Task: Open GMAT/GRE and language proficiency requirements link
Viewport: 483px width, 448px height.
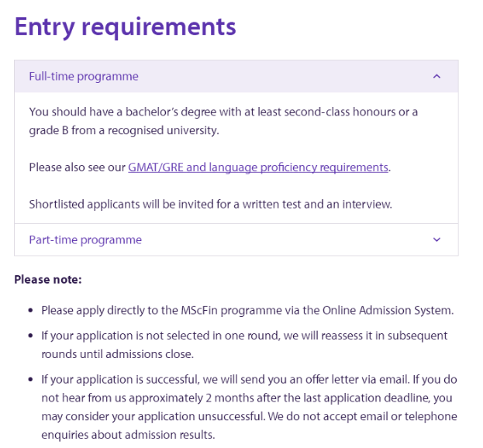Action: 258,167
